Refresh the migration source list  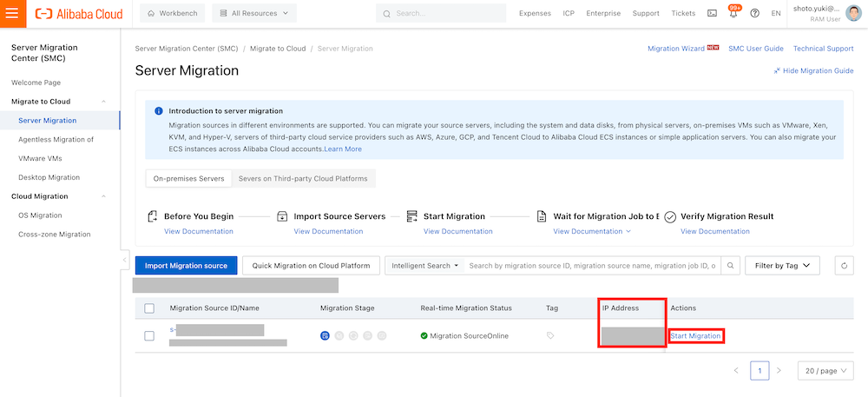[844, 266]
